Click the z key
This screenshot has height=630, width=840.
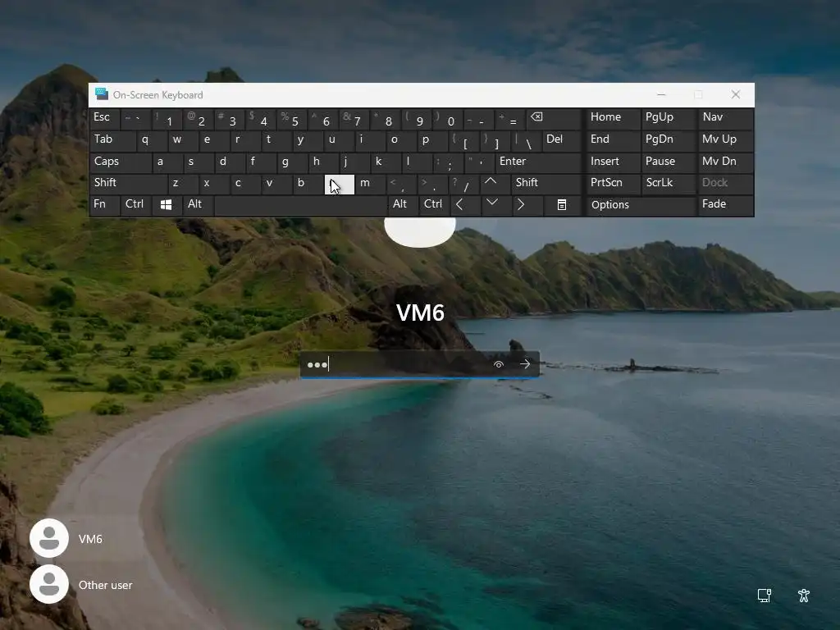coord(183,184)
